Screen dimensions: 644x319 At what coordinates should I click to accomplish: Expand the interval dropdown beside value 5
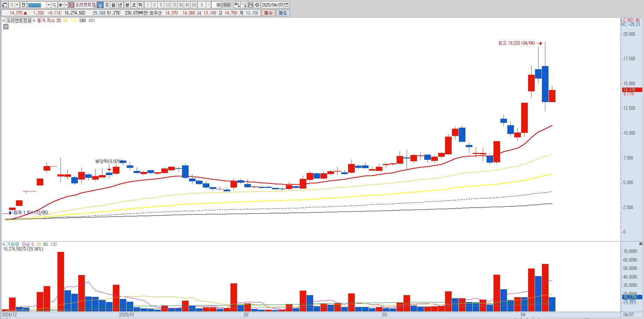[208, 5]
